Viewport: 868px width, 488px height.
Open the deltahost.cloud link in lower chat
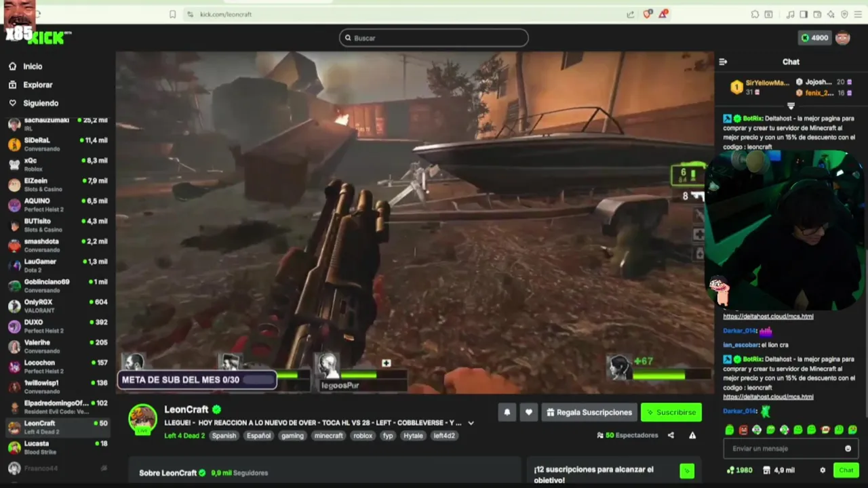point(768,396)
